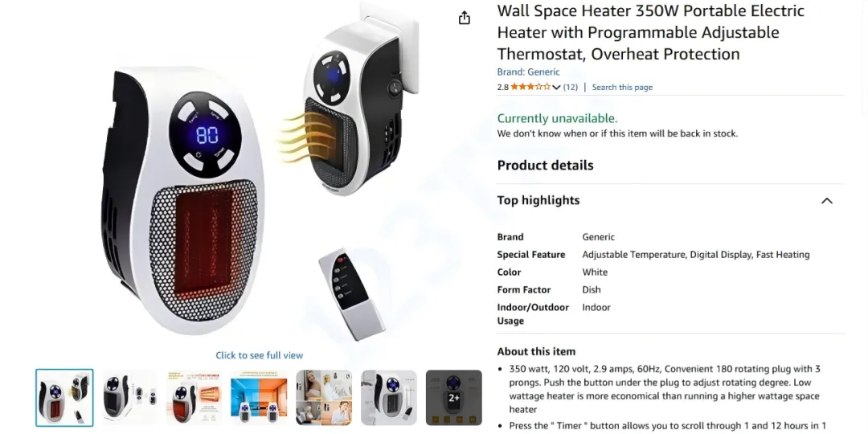
Task: Select the first heater thumbnail
Action: pyautogui.click(x=64, y=398)
